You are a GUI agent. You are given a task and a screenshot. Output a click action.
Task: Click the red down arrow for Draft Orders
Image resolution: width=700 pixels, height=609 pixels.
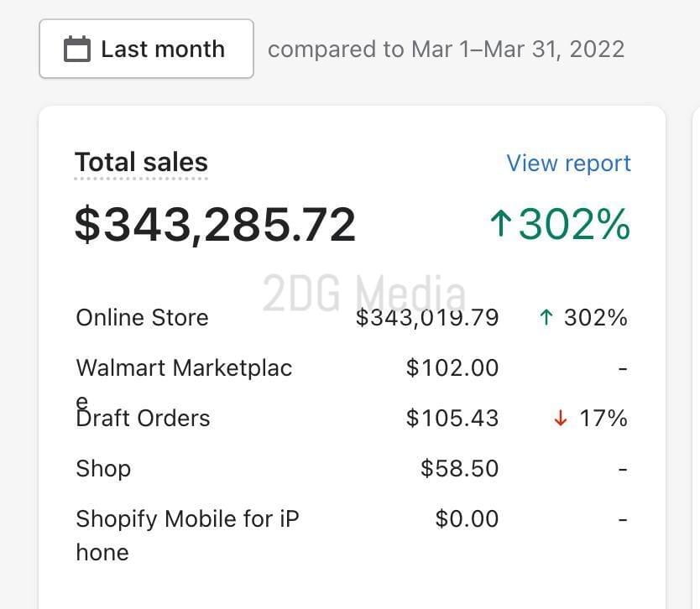(561, 419)
